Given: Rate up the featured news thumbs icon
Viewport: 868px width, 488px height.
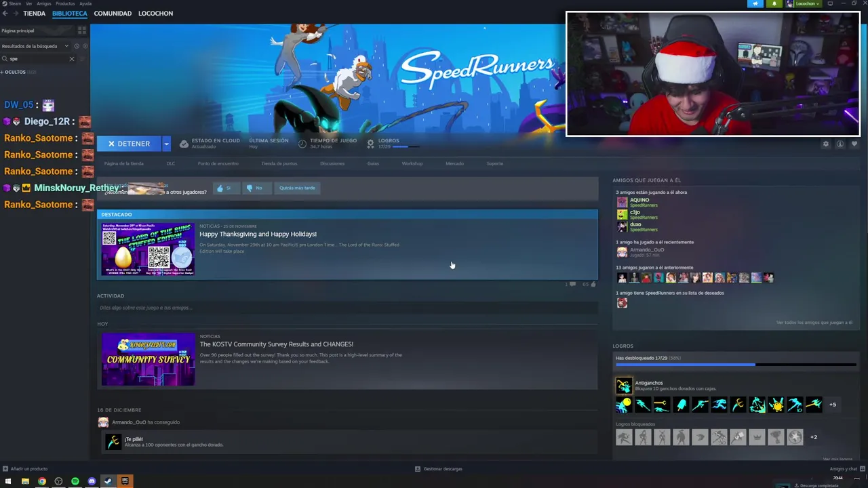Looking at the screenshot, I should 593,284.
